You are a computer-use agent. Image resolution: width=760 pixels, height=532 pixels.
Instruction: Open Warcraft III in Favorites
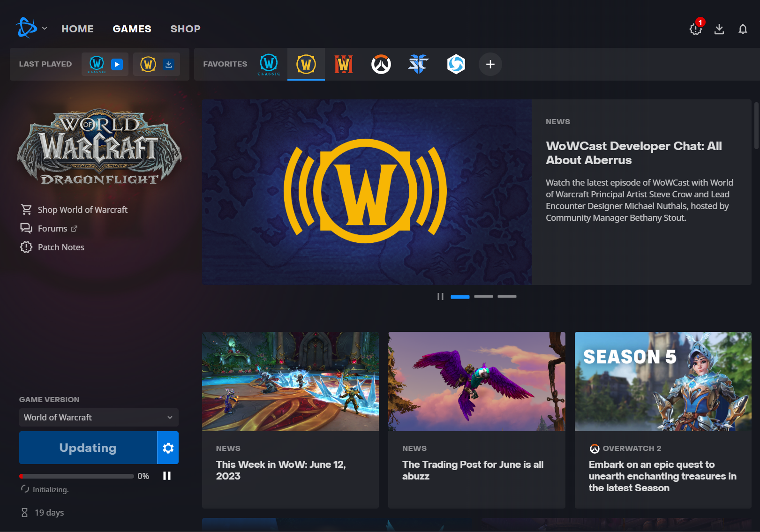coord(344,64)
